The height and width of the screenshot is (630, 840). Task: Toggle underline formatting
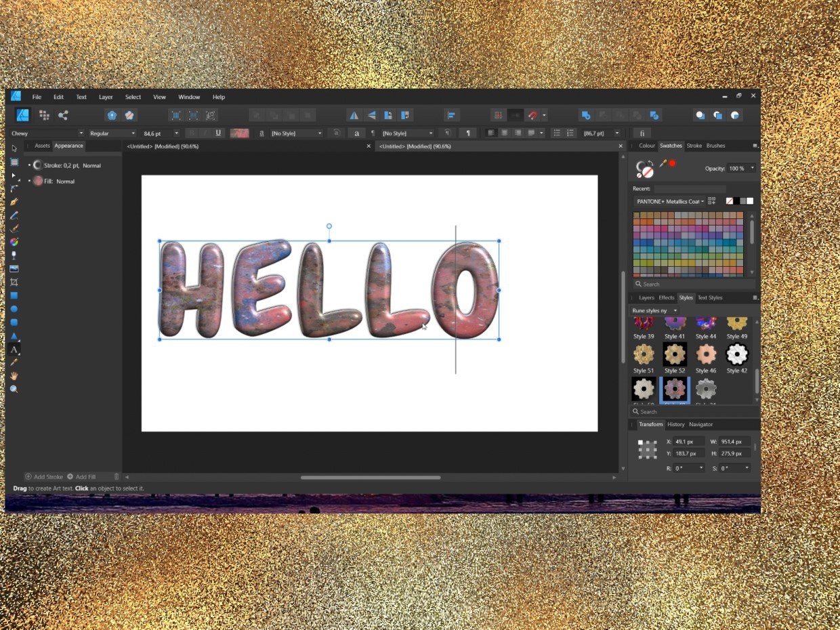pos(217,133)
